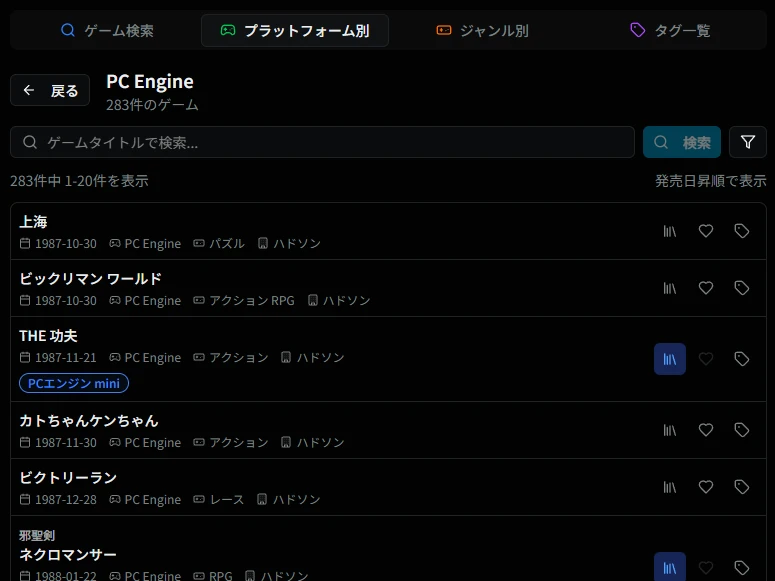Viewport: 775px width, 581px height.
Task: Focus the game title search field
Action: click(322, 142)
